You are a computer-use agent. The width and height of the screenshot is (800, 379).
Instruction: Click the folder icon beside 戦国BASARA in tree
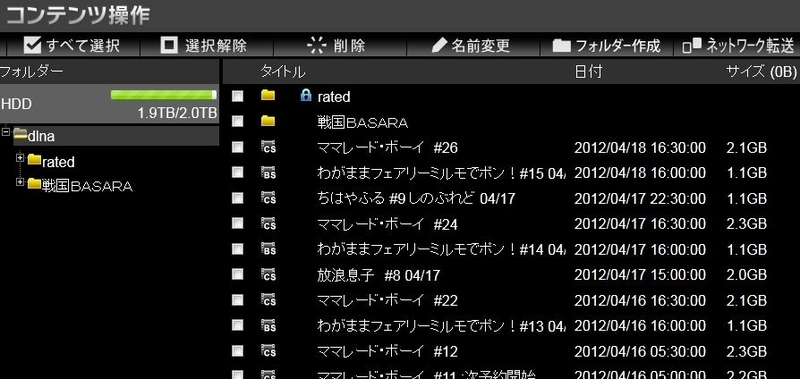tap(35, 183)
